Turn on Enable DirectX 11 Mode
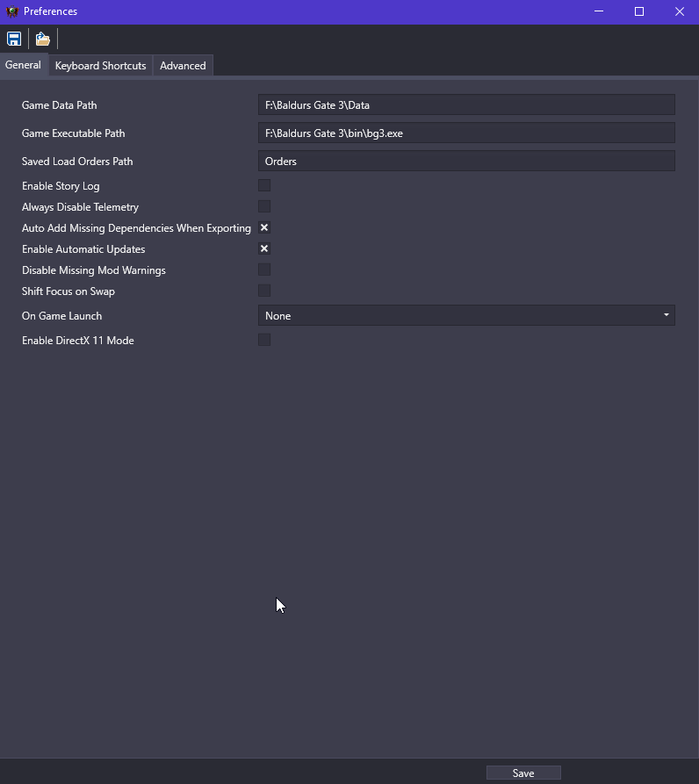 click(x=264, y=339)
